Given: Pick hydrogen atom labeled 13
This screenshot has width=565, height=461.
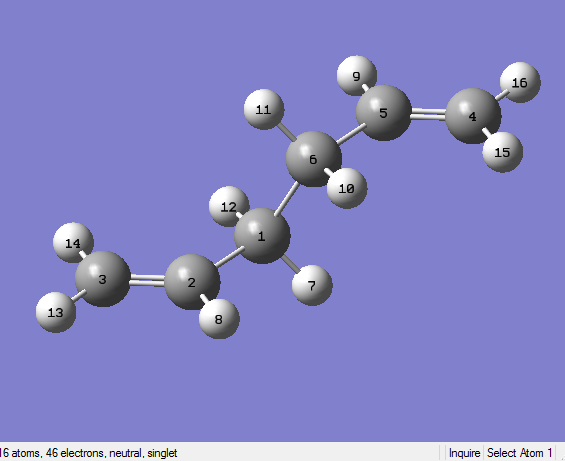Looking at the screenshot, I should pyautogui.click(x=56, y=312).
